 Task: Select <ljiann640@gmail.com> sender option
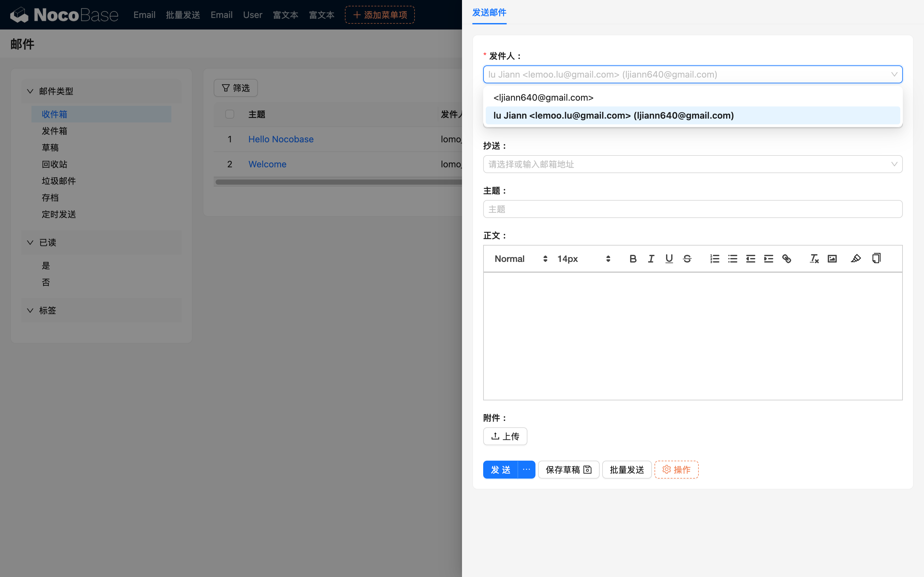[543, 98]
